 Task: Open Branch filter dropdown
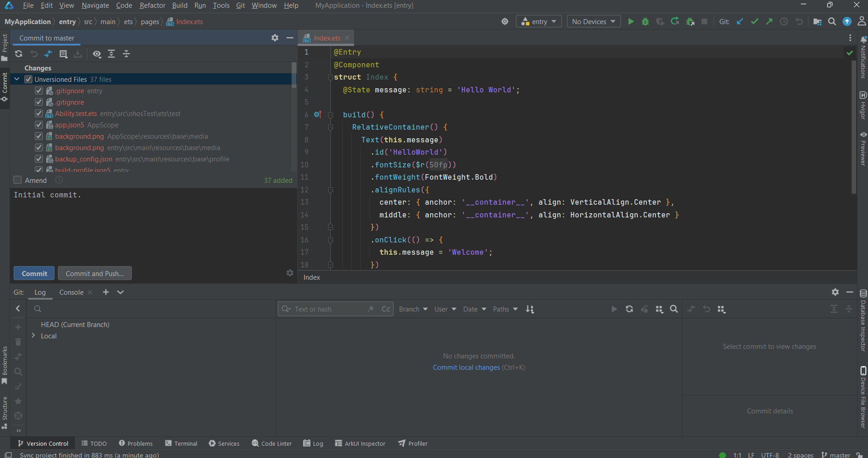tap(413, 309)
